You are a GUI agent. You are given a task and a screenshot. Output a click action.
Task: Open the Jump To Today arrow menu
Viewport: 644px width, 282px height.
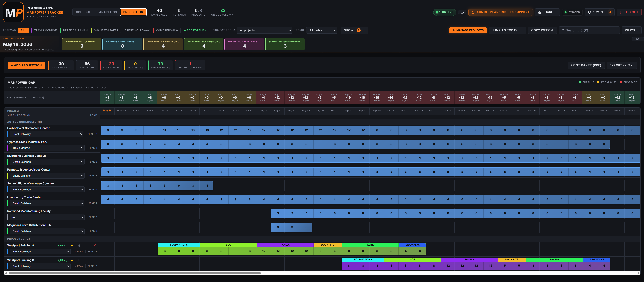pos(523,30)
